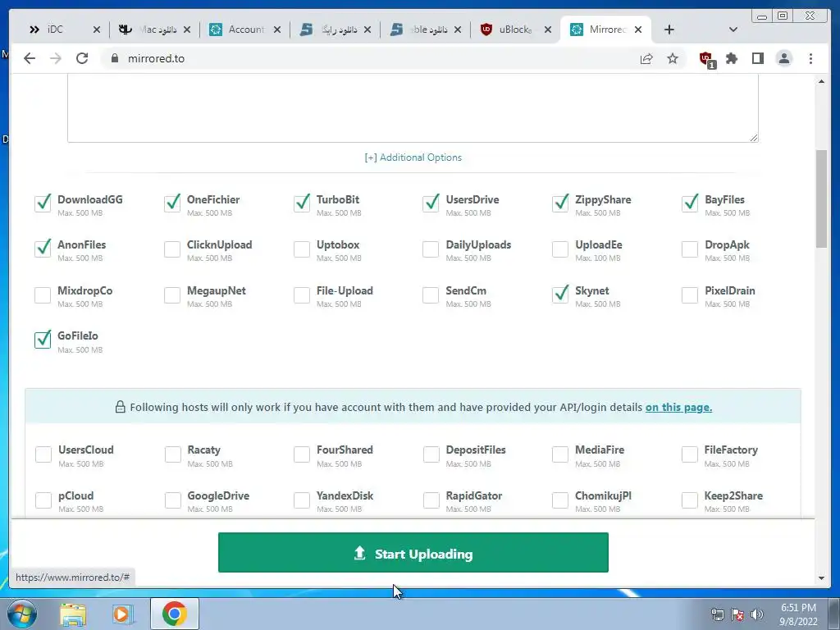Screen dimensions: 840x630
Task: Share this page via share icon
Action: (x=646, y=58)
